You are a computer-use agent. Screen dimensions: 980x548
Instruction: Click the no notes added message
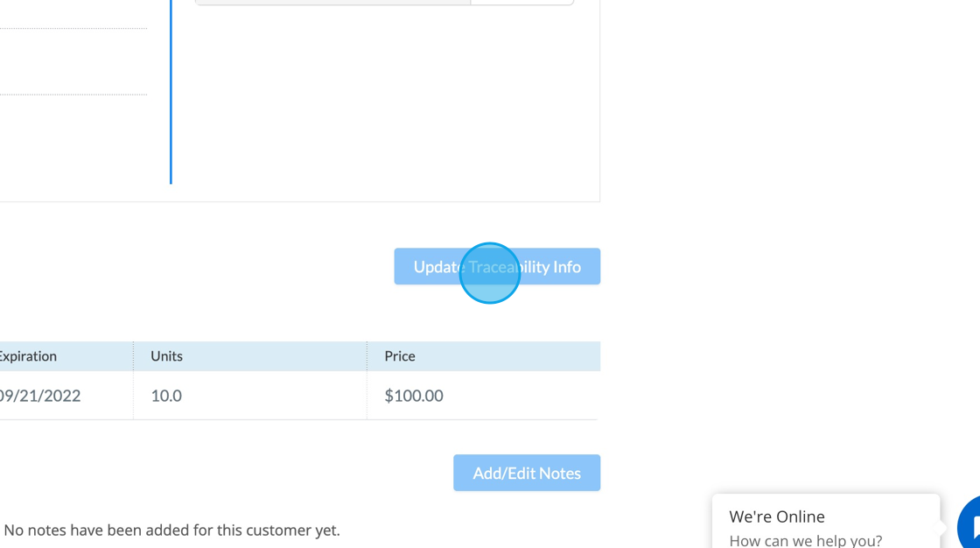(171, 530)
